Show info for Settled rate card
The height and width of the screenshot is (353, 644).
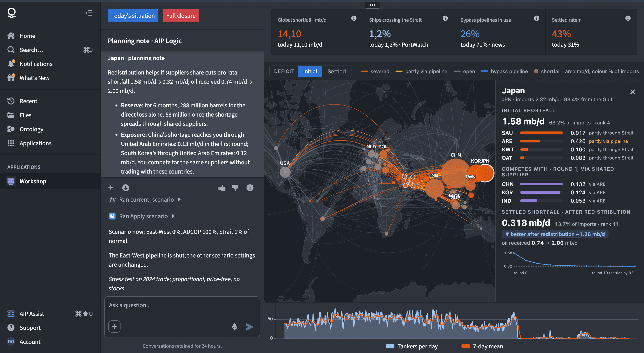(628, 18)
